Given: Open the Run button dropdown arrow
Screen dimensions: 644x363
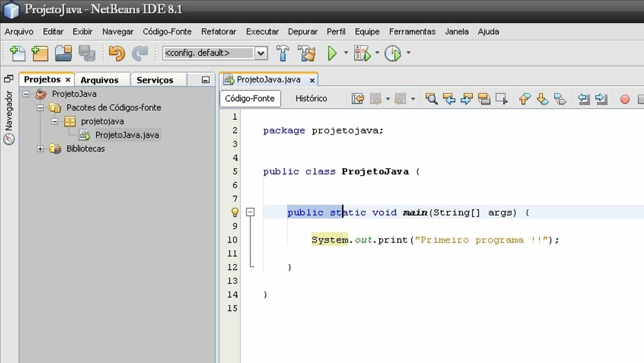Looking at the screenshot, I should 346,53.
